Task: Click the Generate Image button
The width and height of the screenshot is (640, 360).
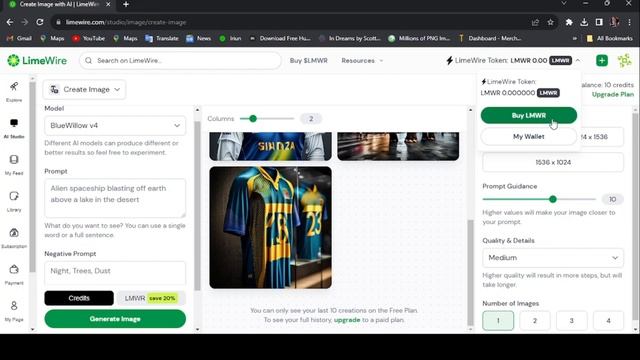Action: pos(115,319)
